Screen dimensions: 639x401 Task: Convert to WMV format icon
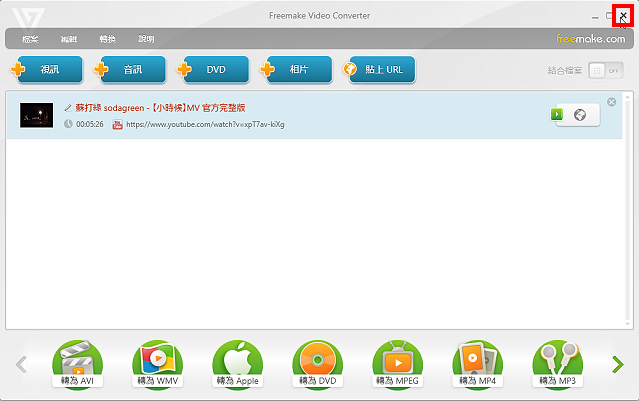click(x=157, y=364)
